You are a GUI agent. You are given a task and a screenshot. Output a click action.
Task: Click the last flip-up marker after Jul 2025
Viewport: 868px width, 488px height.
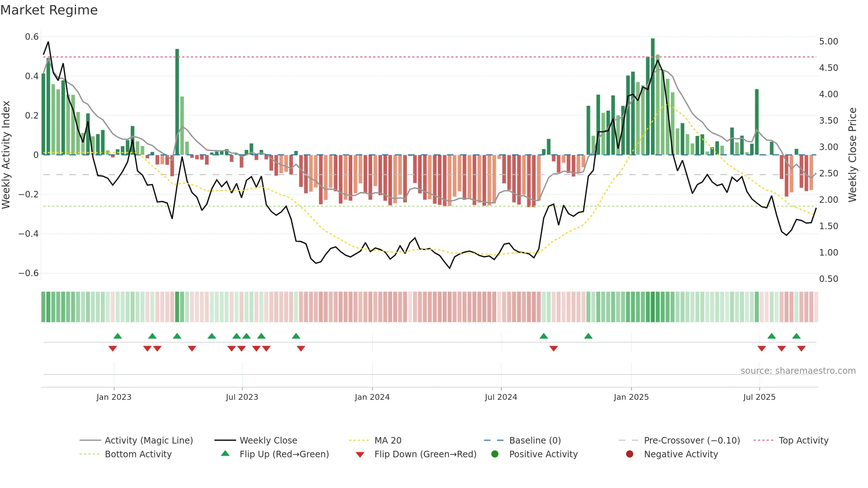[x=796, y=336]
